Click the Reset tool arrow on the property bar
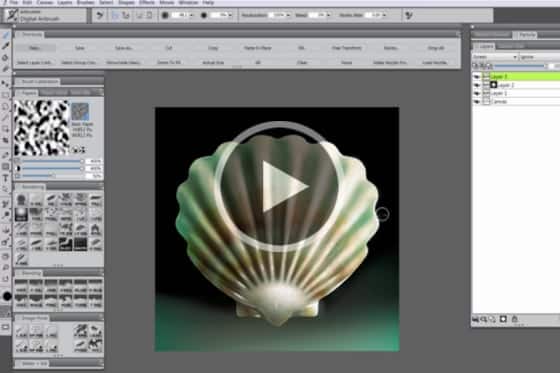This screenshot has width=560, height=373. click(100, 15)
